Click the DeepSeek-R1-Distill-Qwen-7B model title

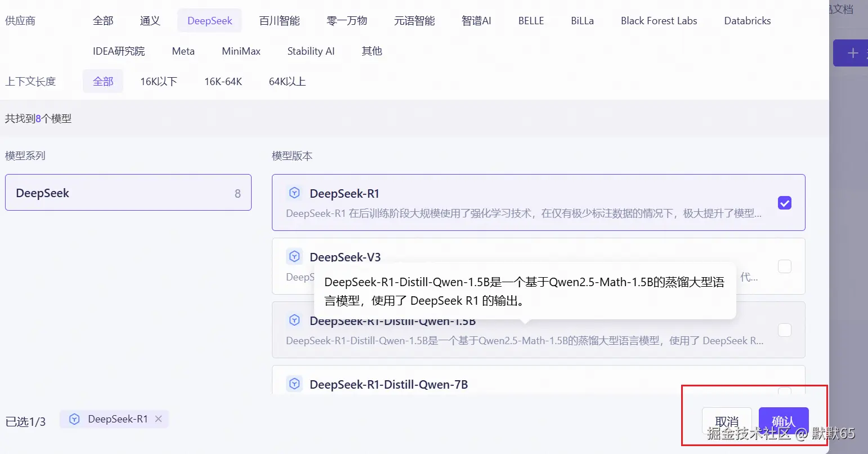pyautogui.click(x=389, y=385)
